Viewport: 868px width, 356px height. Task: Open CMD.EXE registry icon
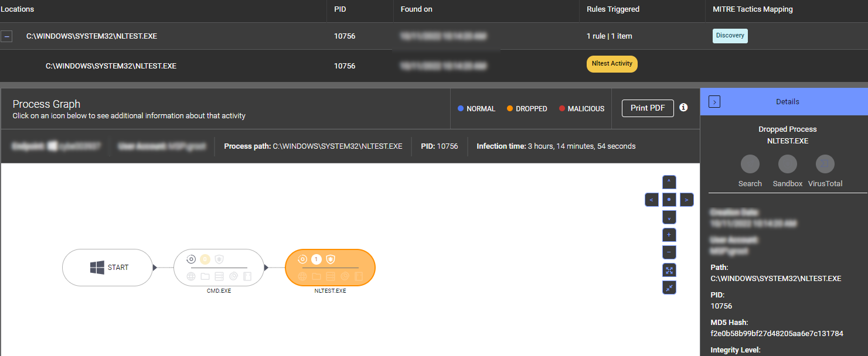coord(219,276)
